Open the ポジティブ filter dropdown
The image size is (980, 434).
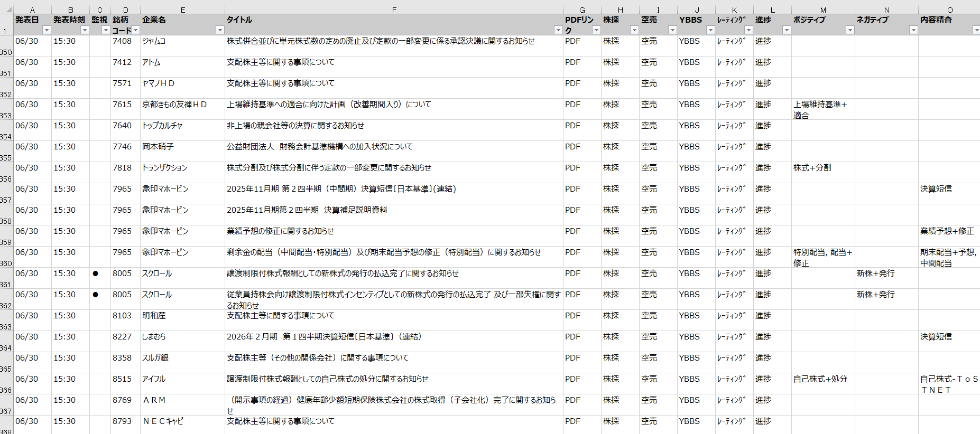tap(850, 30)
